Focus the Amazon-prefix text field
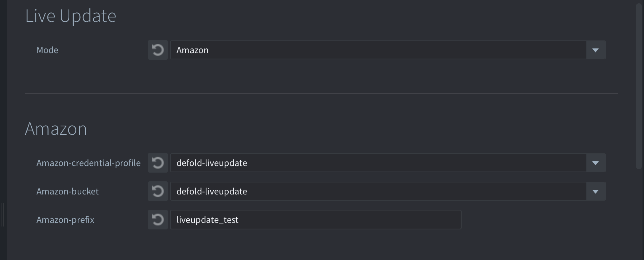 coord(315,220)
